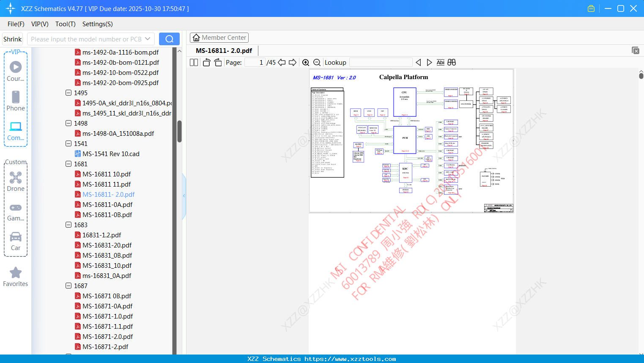Collapse the 1541 folder

click(69, 143)
